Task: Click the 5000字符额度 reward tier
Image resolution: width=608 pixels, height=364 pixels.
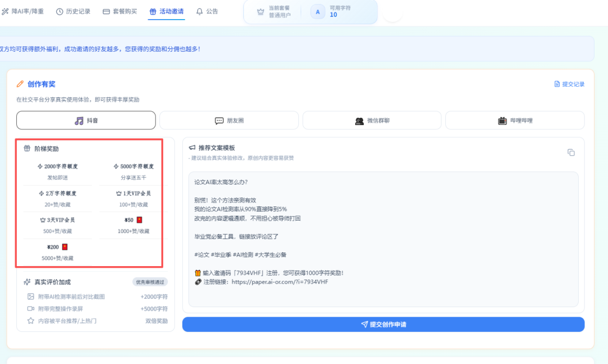Action: [133, 172]
